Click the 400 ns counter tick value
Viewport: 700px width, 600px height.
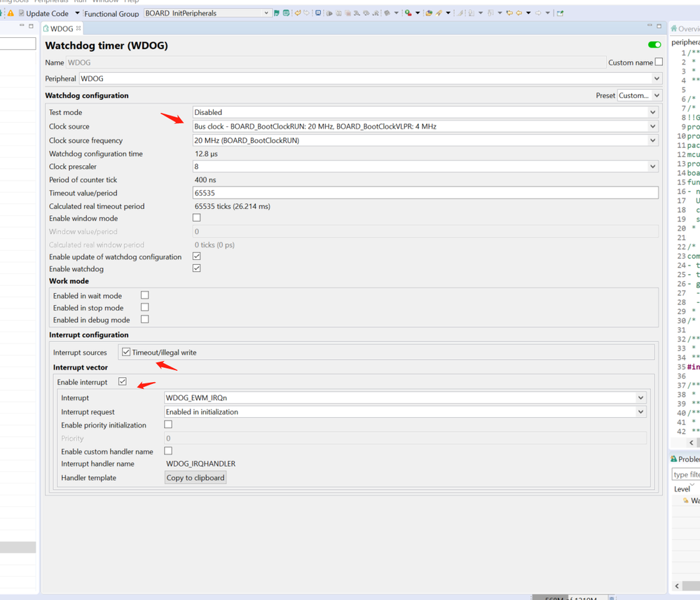(205, 180)
